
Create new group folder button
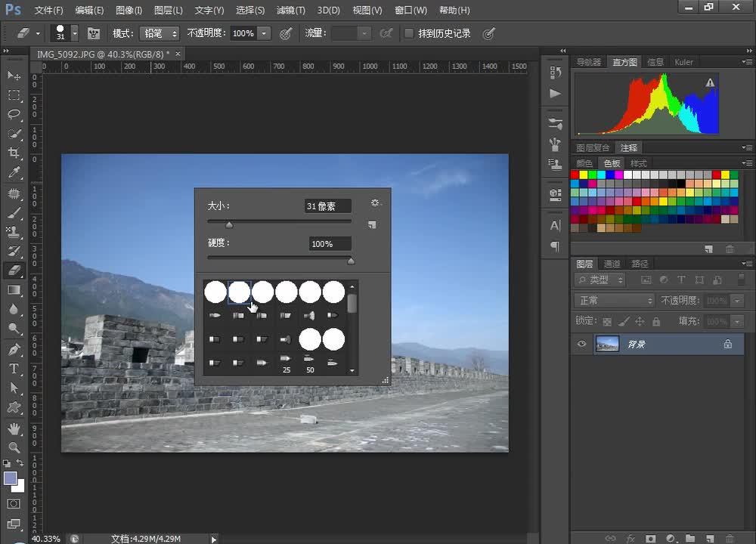(690, 538)
